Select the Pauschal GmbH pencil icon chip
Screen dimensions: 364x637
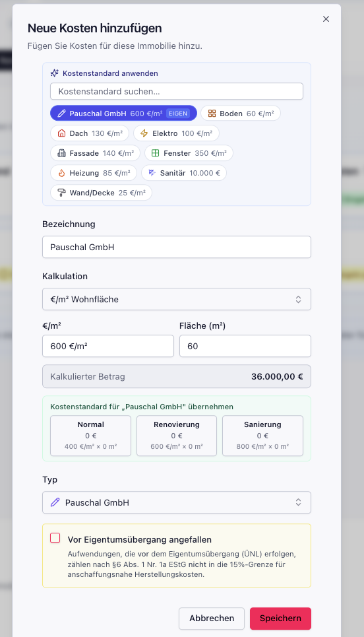coord(123,114)
